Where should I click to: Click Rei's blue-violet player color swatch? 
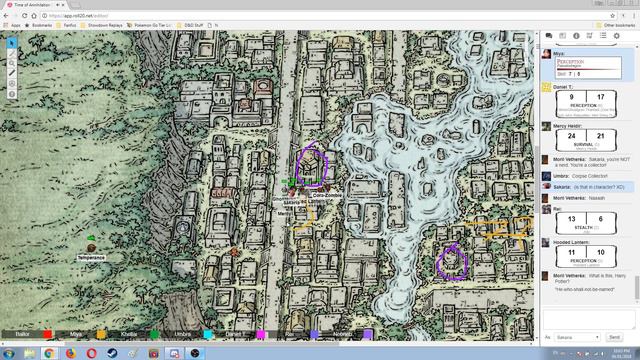click(x=314, y=334)
